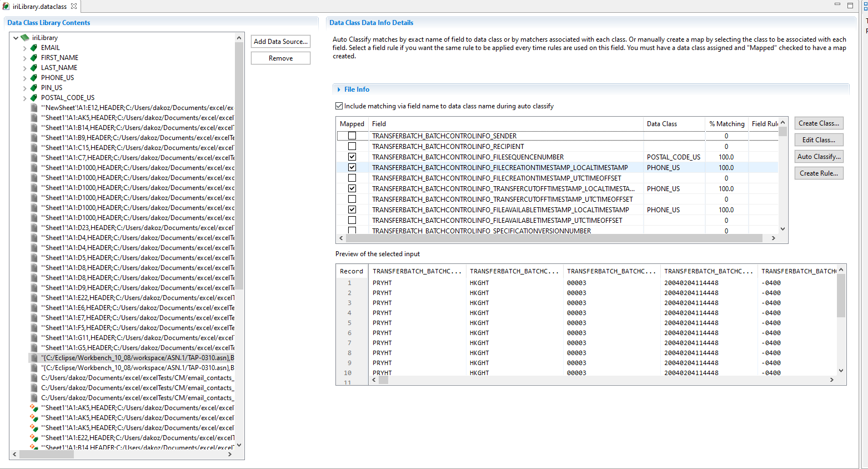
Task: Click the icon of the highlighted TAP-0310.asn source
Action: coord(34,358)
